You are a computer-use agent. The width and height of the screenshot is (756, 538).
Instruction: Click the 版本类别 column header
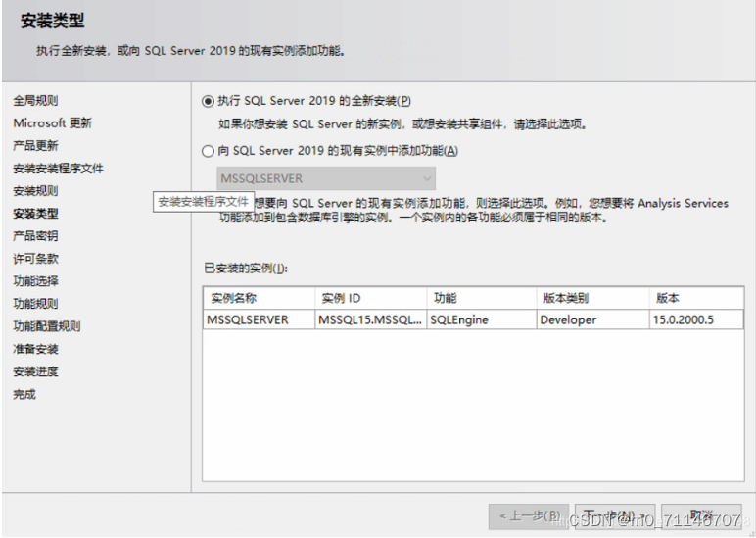(593, 298)
